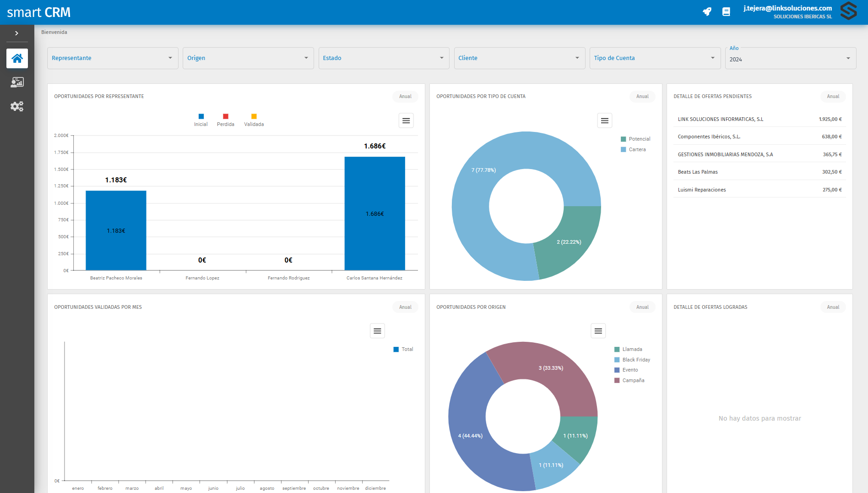Open the Año dropdown showing 2024
The image size is (868, 493).
click(790, 59)
